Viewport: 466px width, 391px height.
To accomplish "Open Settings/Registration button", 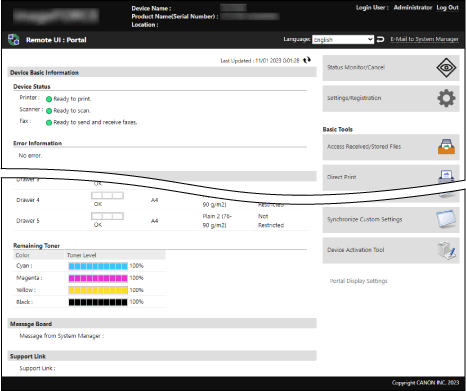I will pos(391,98).
